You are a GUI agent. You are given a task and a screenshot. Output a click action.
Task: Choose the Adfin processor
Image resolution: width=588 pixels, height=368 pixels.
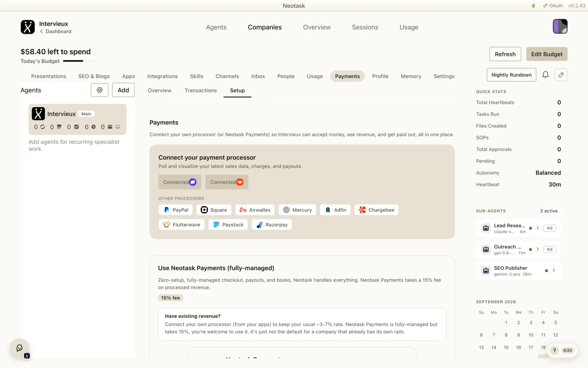(x=336, y=210)
